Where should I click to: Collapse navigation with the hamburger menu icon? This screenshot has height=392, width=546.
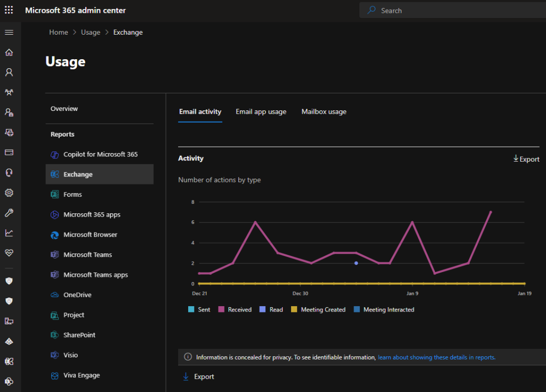click(9, 33)
